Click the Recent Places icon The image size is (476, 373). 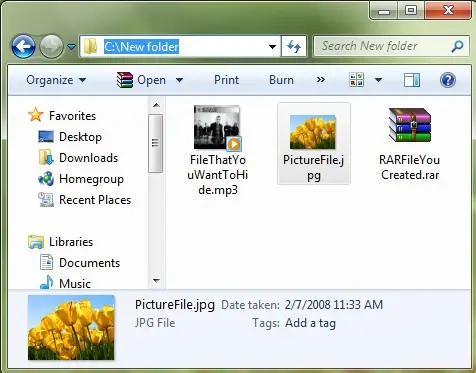pyautogui.click(x=46, y=200)
